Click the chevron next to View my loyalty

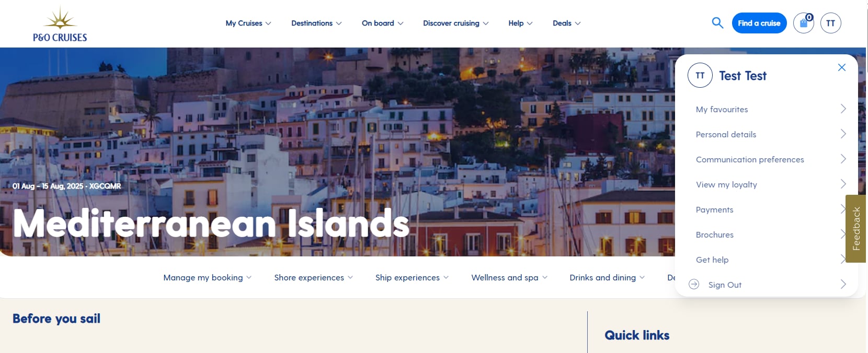(x=843, y=184)
